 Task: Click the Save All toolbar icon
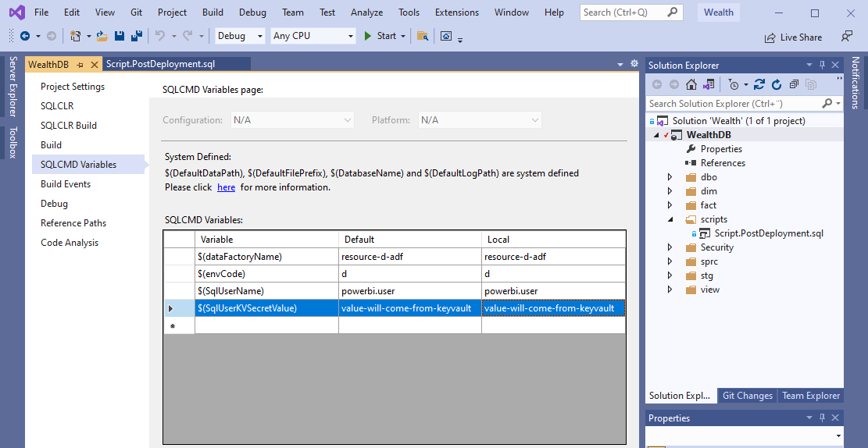[137, 36]
